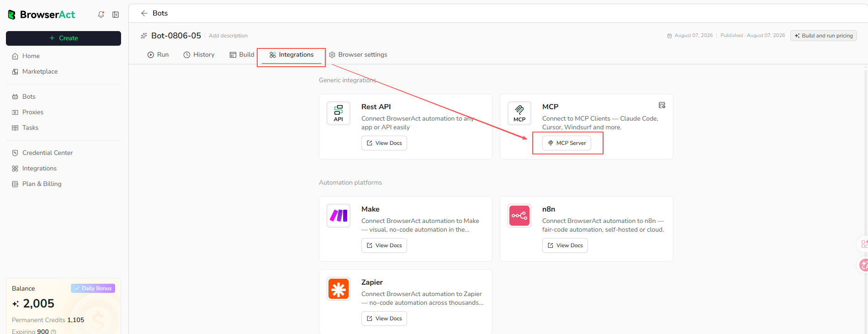Click the Create button
Image resolution: width=868 pixels, height=334 pixels.
click(x=64, y=38)
